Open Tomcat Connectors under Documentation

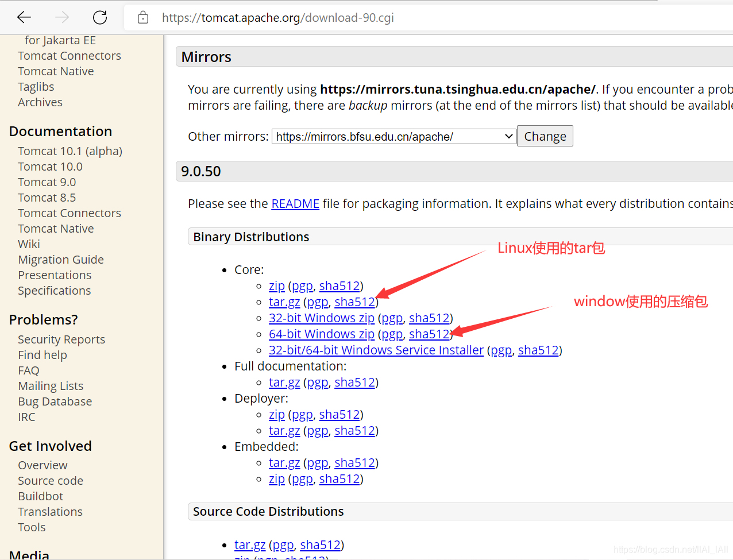[70, 213]
